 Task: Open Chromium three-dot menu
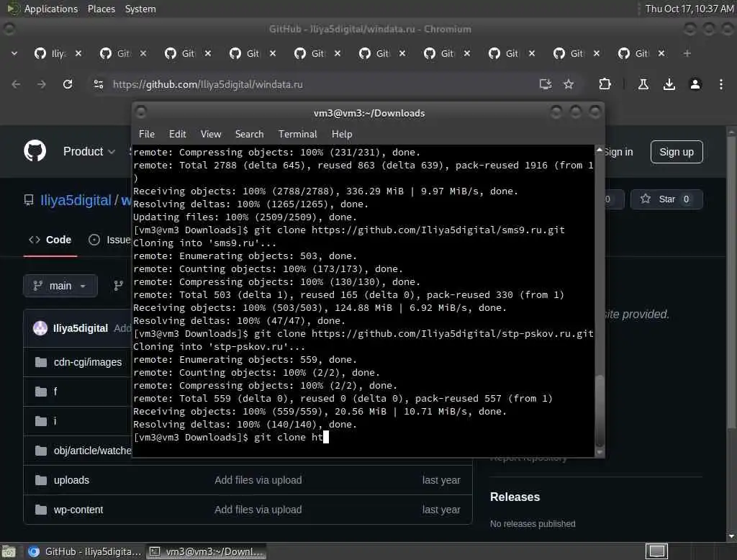tap(721, 84)
